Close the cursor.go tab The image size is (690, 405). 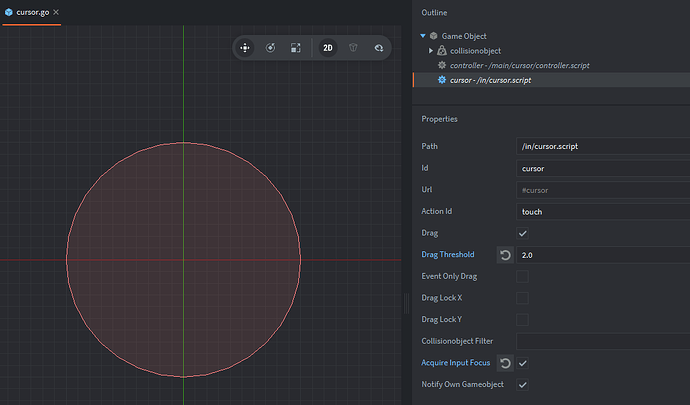pos(56,12)
